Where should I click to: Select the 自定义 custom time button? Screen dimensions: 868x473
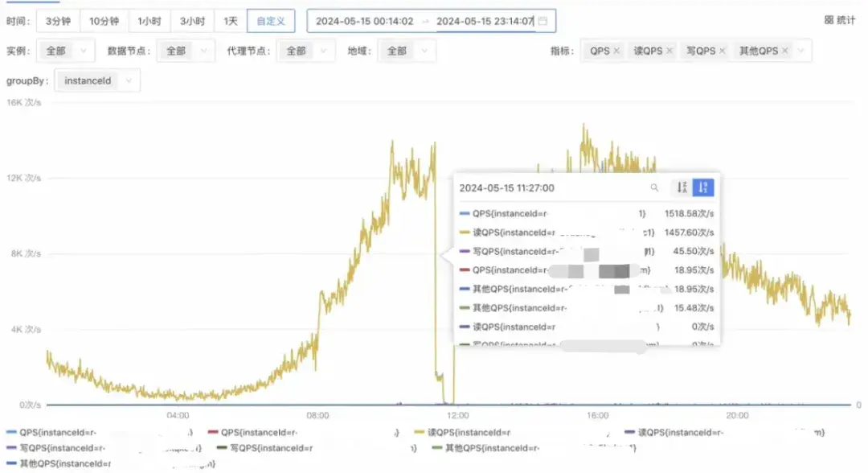click(271, 21)
